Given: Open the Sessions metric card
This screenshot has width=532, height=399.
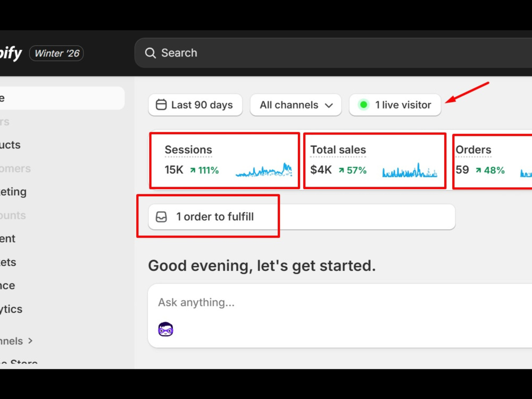Looking at the screenshot, I should 225,161.
